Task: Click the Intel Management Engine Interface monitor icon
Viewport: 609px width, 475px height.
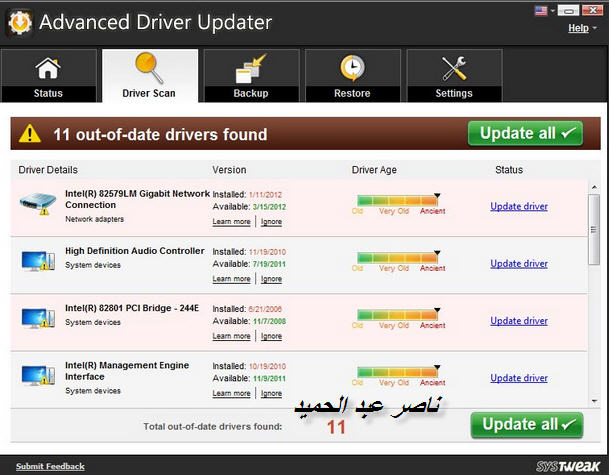Action: click(38, 375)
